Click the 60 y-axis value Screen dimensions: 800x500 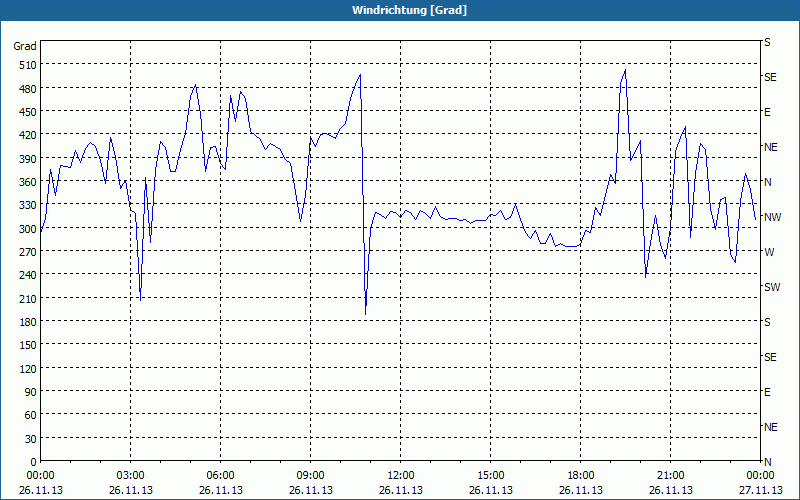[x=31, y=415]
